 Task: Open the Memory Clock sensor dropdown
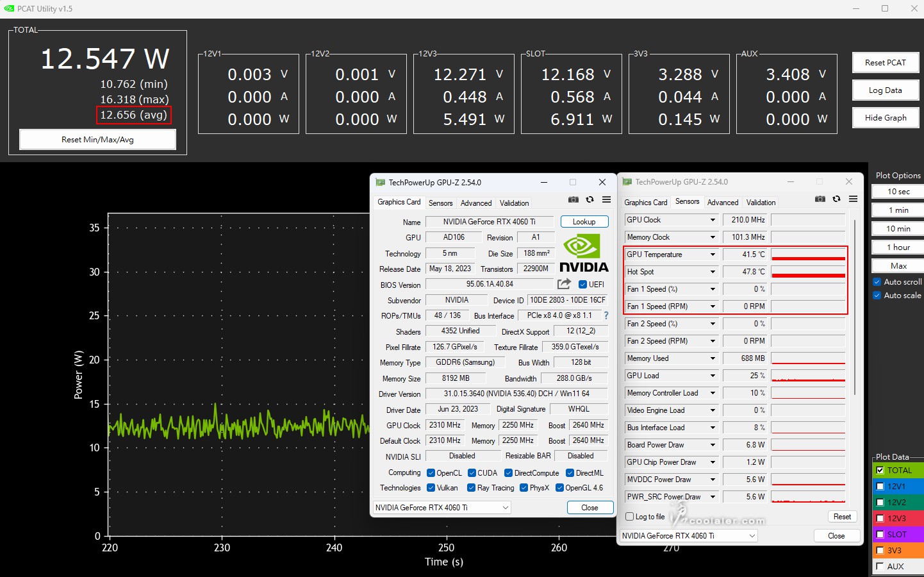point(713,237)
